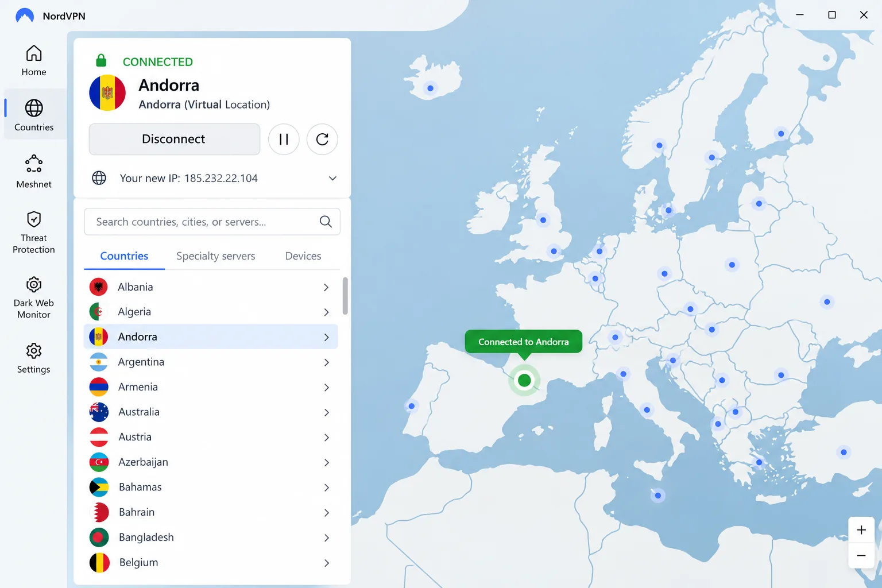Click the Portugal server dot on map
The height and width of the screenshot is (588, 882).
[x=411, y=407]
